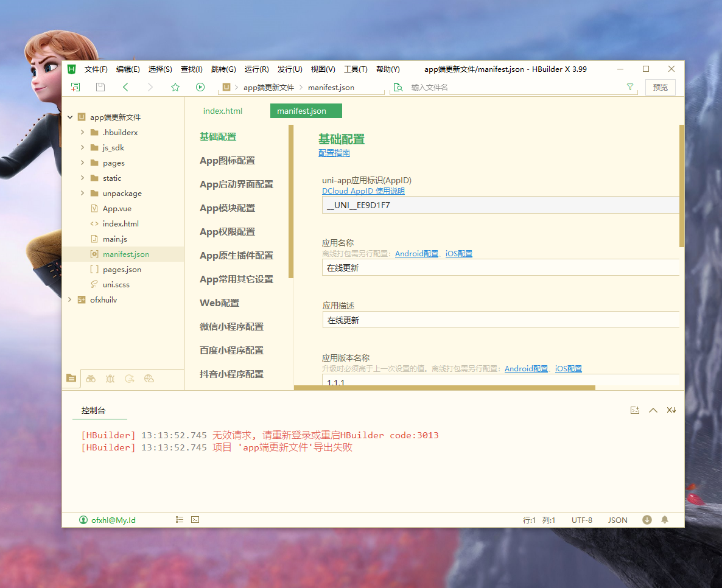This screenshot has width=722, height=588.
Task: Click the horizontal scrollbar under the config form
Action: [444, 387]
